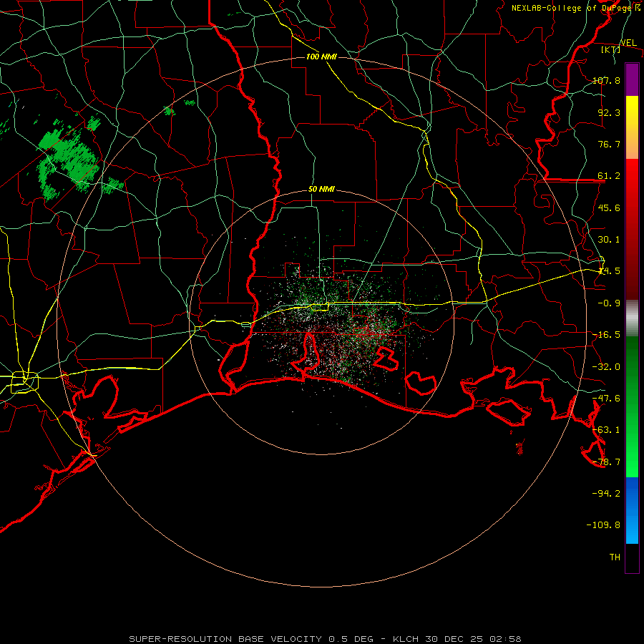The width and height of the screenshot is (644, 644).
Task: Click the 50 NMI range ring label
Action: (x=321, y=189)
